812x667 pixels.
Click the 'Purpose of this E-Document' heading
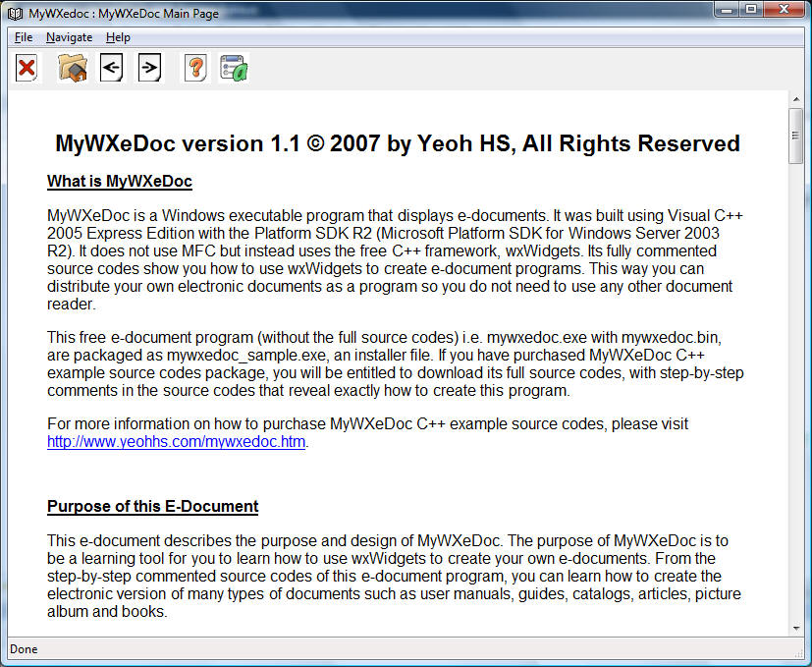tap(153, 506)
